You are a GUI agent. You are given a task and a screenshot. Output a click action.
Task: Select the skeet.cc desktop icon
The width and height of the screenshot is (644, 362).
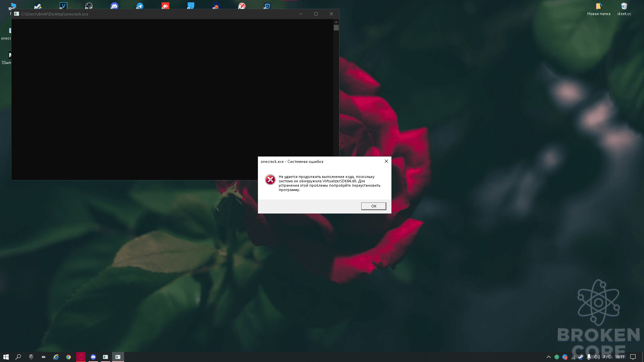[624, 9]
